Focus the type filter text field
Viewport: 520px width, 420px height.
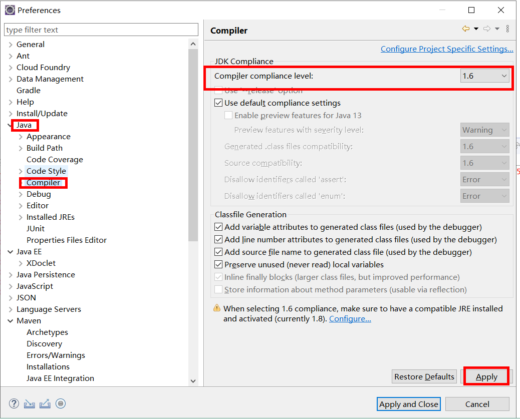101,30
